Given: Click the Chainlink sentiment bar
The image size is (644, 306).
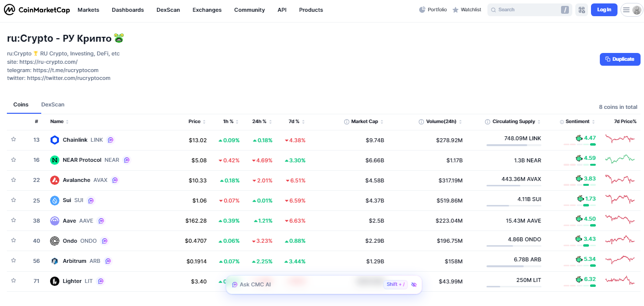Looking at the screenshot, I should [x=579, y=145].
